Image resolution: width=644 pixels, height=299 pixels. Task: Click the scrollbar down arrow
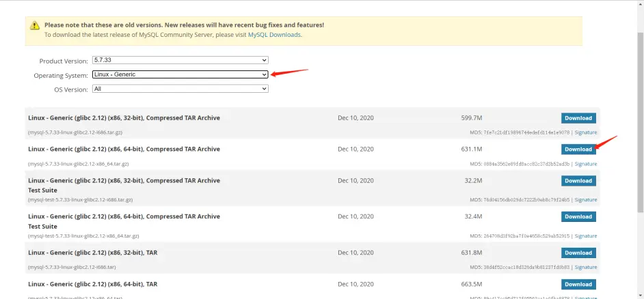click(641, 295)
